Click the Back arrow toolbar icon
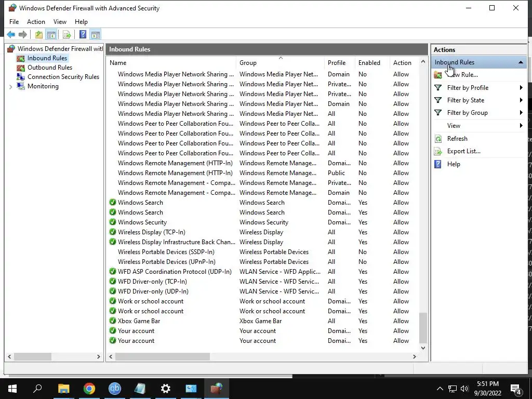Image resolution: width=532 pixels, height=399 pixels. 11,34
